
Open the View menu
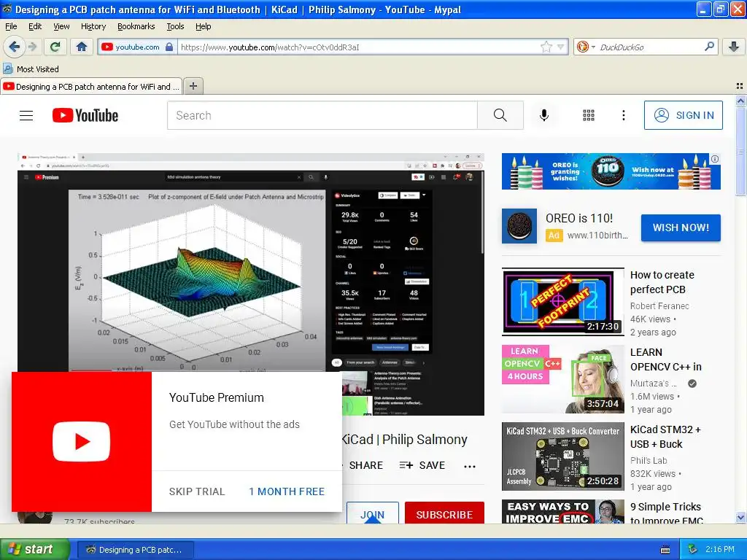point(61,26)
